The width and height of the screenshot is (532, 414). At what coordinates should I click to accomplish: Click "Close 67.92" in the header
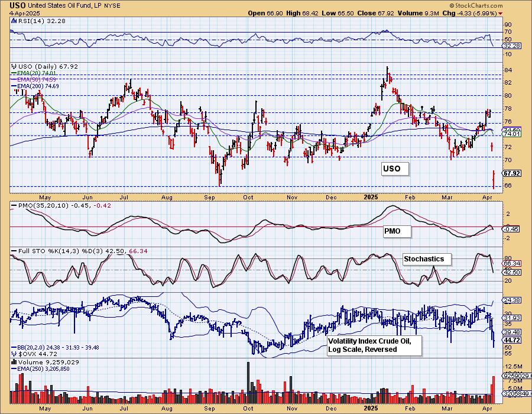coord(375,13)
